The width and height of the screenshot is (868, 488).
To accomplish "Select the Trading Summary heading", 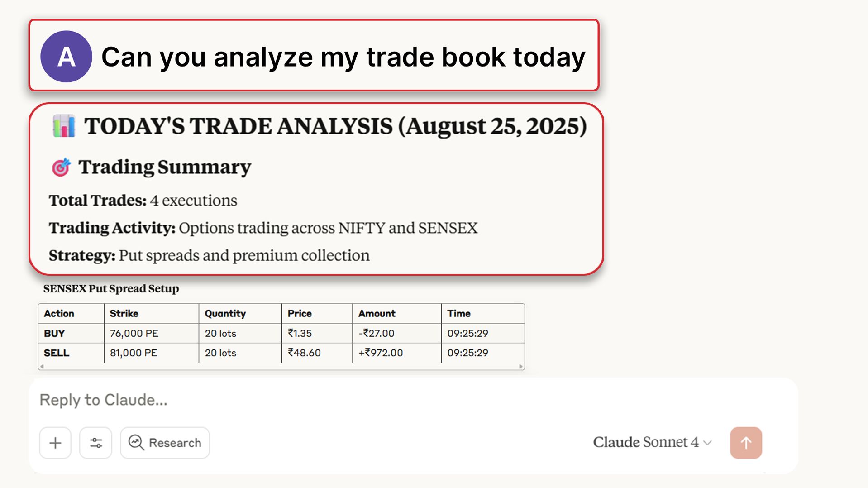I will click(x=164, y=166).
